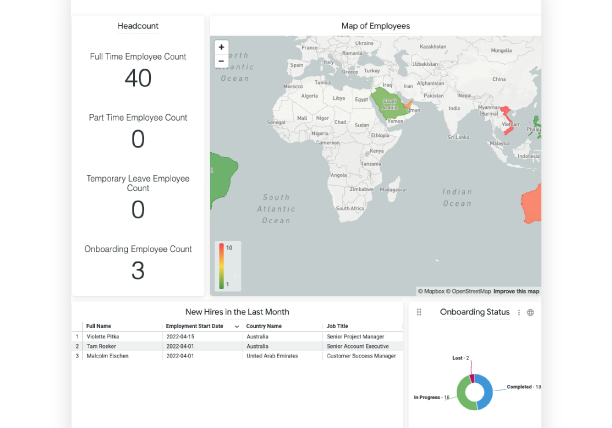Click the Improve this map link
Viewport: 612px width, 428px height.
[x=516, y=291]
